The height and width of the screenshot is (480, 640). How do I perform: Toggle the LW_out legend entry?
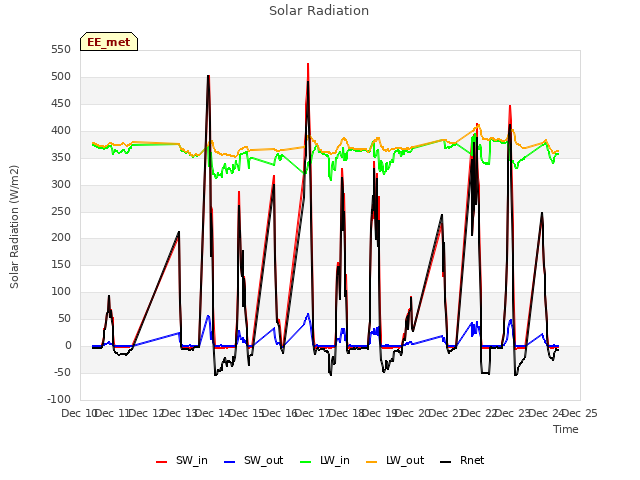(395, 460)
